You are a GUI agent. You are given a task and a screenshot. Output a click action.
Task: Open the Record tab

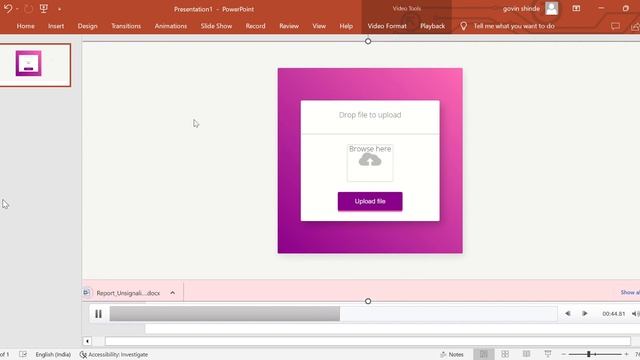coord(256,26)
